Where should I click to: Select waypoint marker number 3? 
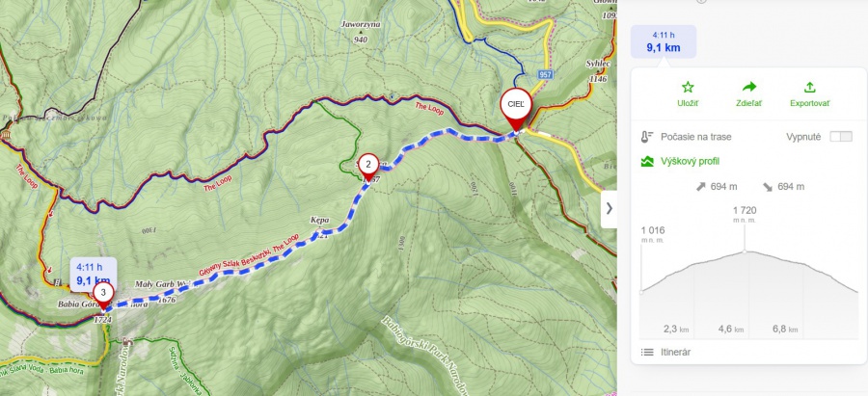coord(103,294)
